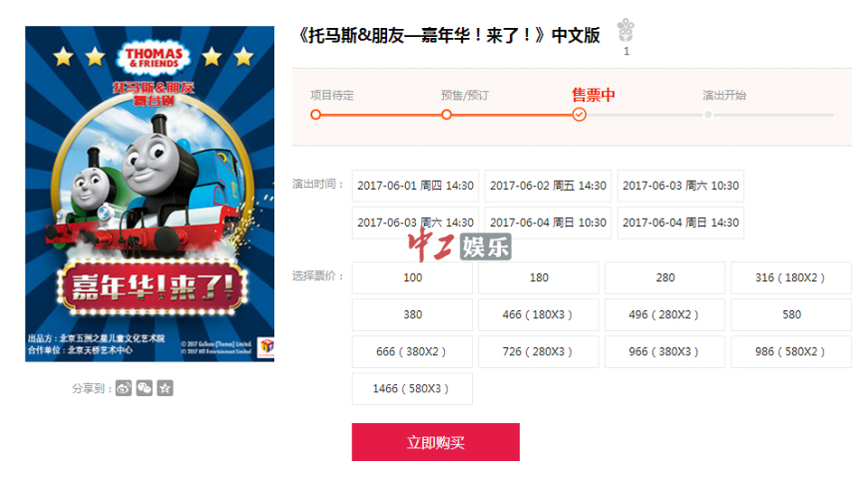The height and width of the screenshot is (480, 868).
Task: Choose the 580 ticket price
Action: (791, 315)
